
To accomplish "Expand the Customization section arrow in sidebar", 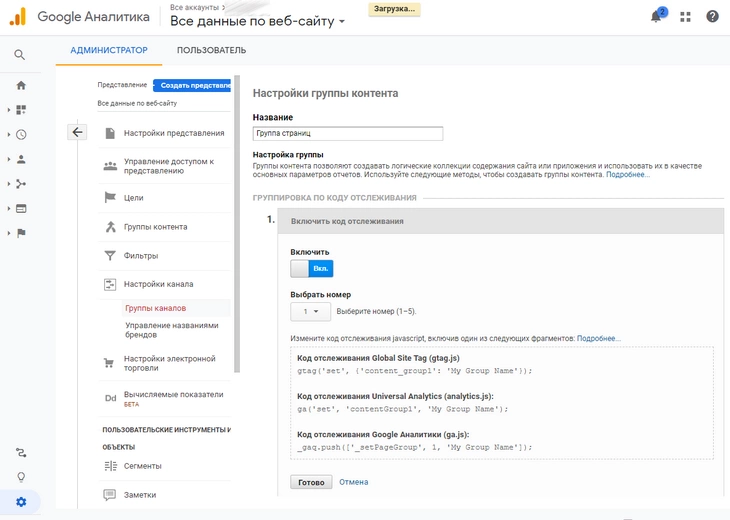I will [x=8, y=110].
